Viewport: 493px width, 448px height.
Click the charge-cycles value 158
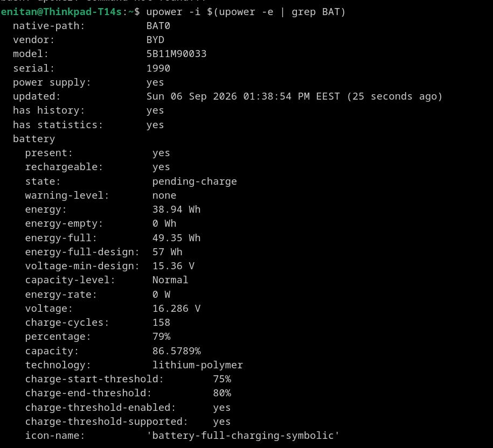click(x=161, y=323)
